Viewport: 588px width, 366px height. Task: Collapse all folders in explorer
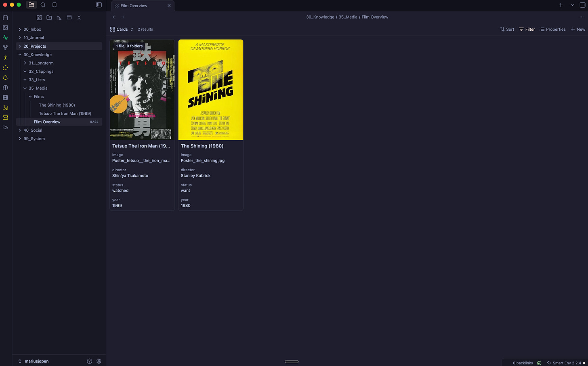coord(79,18)
